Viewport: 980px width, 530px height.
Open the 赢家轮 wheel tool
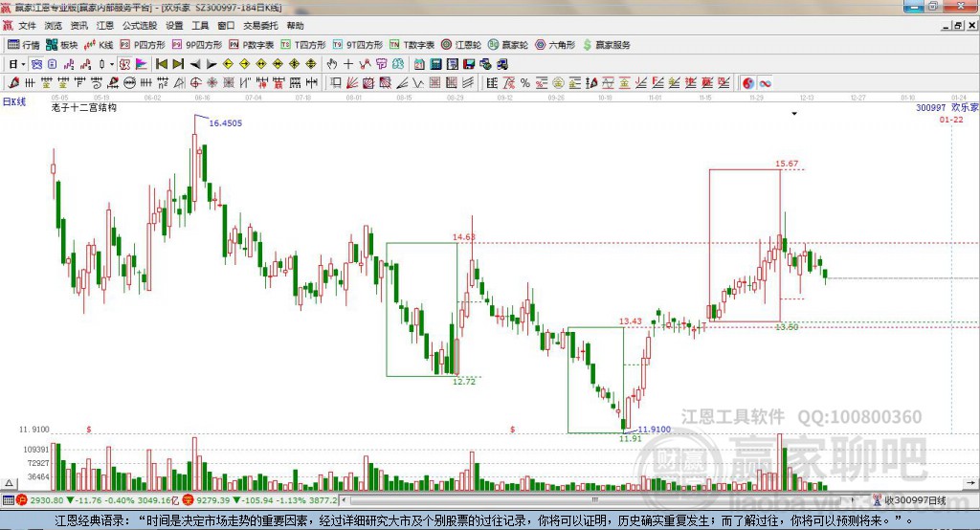pyautogui.click(x=508, y=45)
